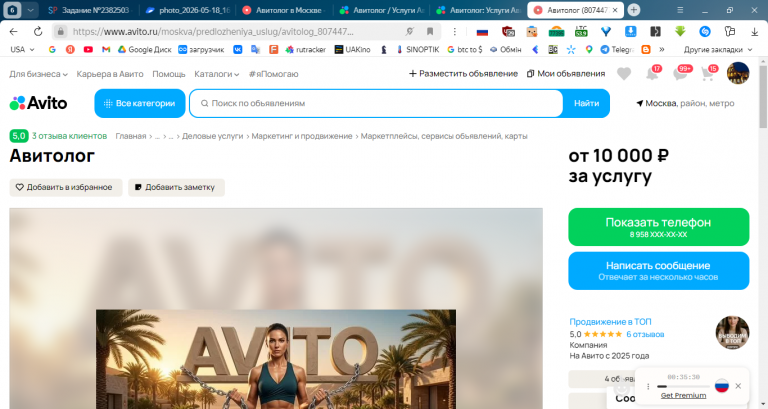
Task: Open the #яПомогаю link
Action: coord(273,74)
